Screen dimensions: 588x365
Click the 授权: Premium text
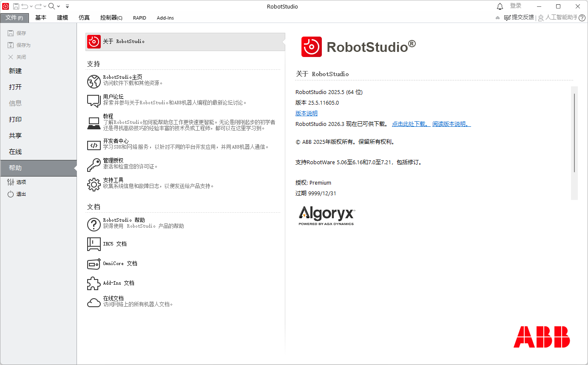coord(313,182)
